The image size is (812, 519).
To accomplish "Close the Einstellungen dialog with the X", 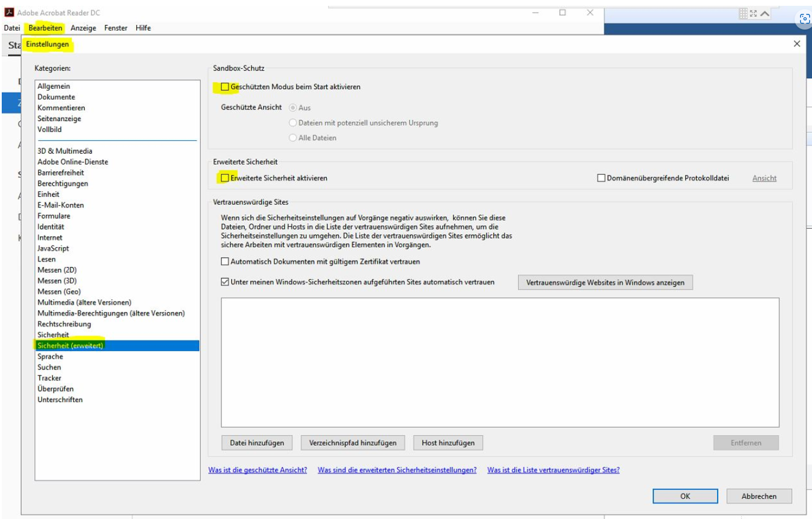I will pyautogui.click(x=796, y=44).
